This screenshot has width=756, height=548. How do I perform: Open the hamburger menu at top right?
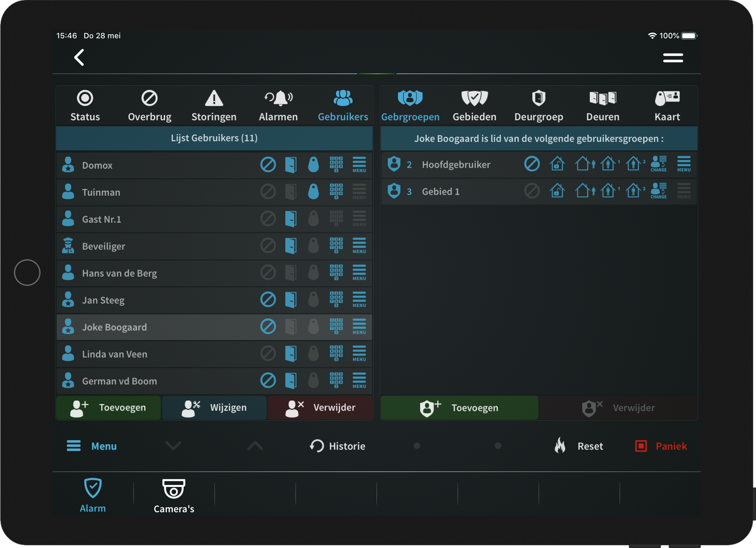tap(673, 57)
